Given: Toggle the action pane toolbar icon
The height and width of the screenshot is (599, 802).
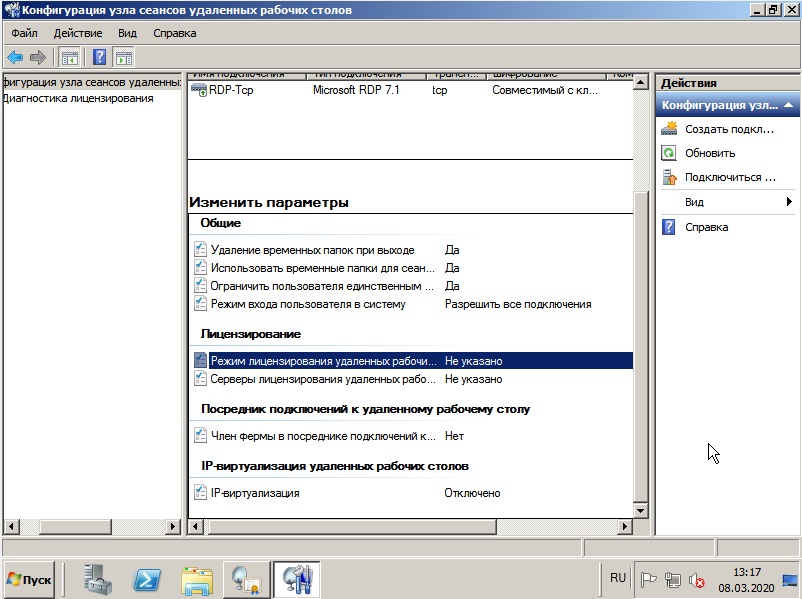Looking at the screenshot, I should [124, 57].
